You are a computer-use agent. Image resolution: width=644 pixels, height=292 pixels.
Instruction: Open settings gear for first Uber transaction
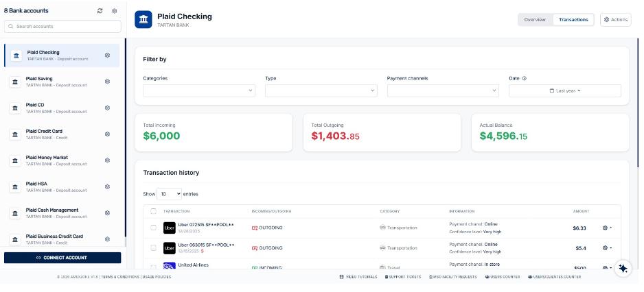[606, 228]
